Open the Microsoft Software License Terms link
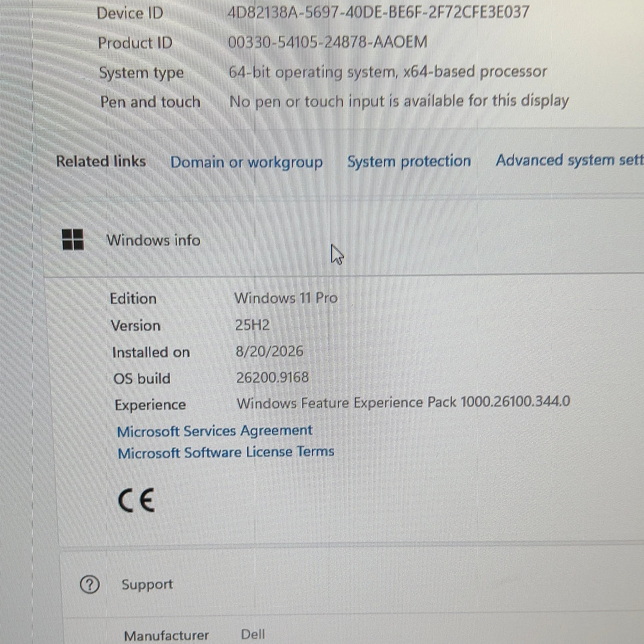The image size is (644, 644). [226, 452]
